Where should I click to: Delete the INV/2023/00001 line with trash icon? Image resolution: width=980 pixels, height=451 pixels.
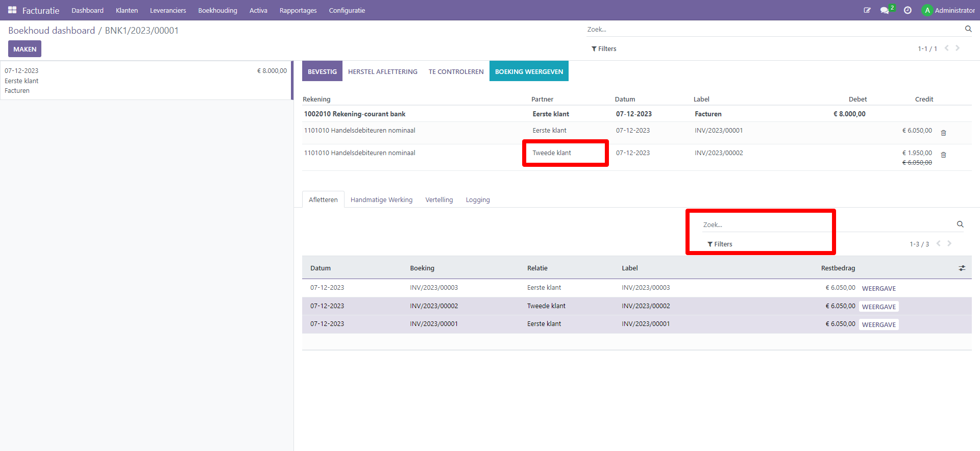pos(943,133)
